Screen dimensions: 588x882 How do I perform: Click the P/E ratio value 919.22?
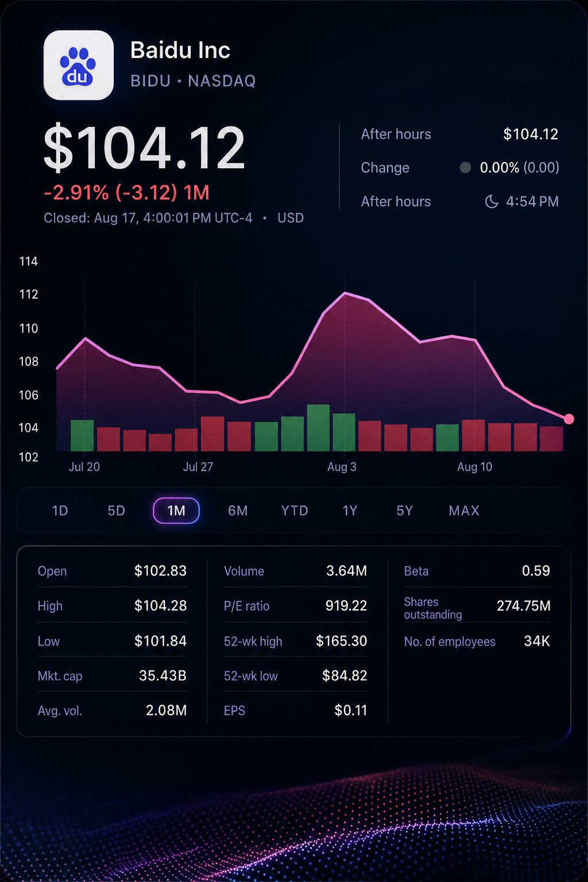tap(346, 606)
